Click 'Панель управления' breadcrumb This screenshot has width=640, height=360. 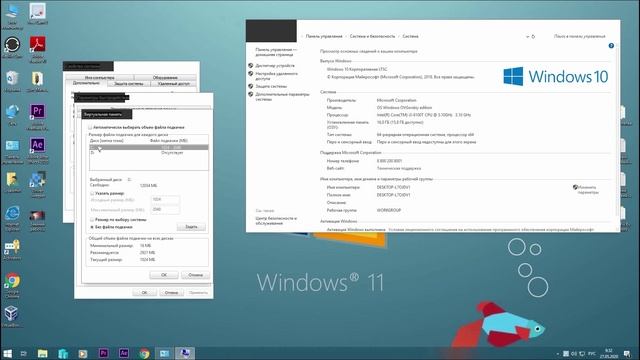tap(324, 36)
